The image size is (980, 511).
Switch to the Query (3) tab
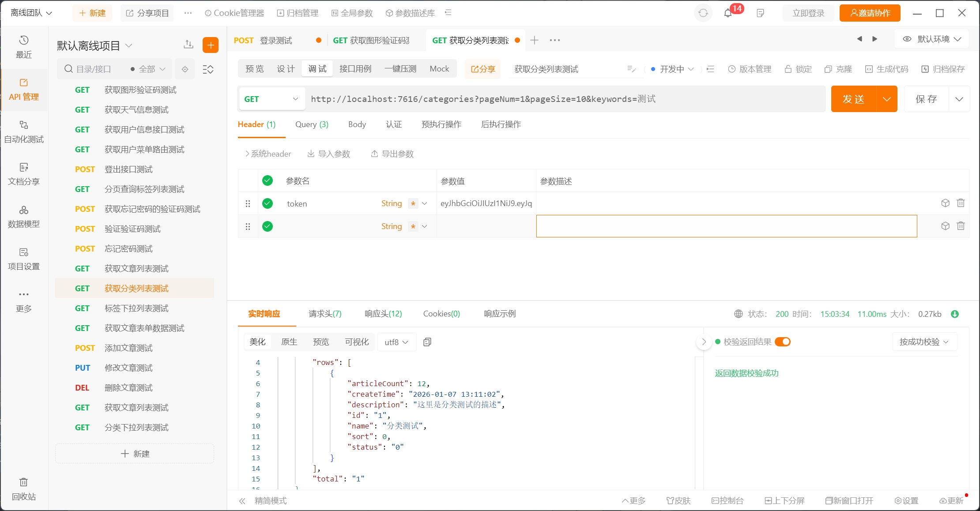[x=312, y=124]
